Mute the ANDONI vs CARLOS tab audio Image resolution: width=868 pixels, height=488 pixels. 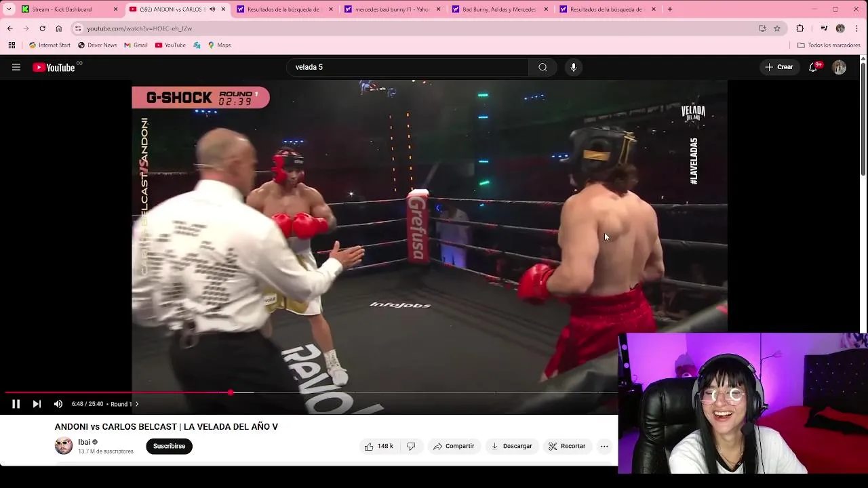coord(212,9)
